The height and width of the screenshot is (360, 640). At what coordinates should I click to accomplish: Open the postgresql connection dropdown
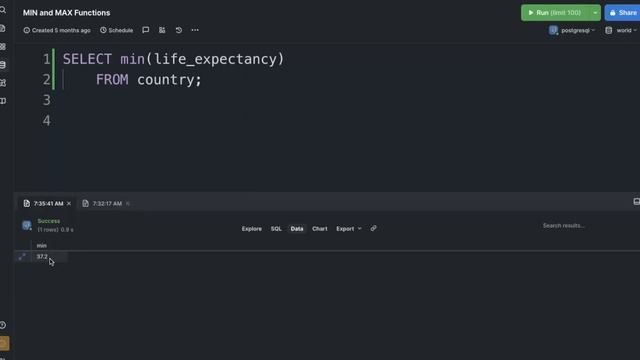572,30
